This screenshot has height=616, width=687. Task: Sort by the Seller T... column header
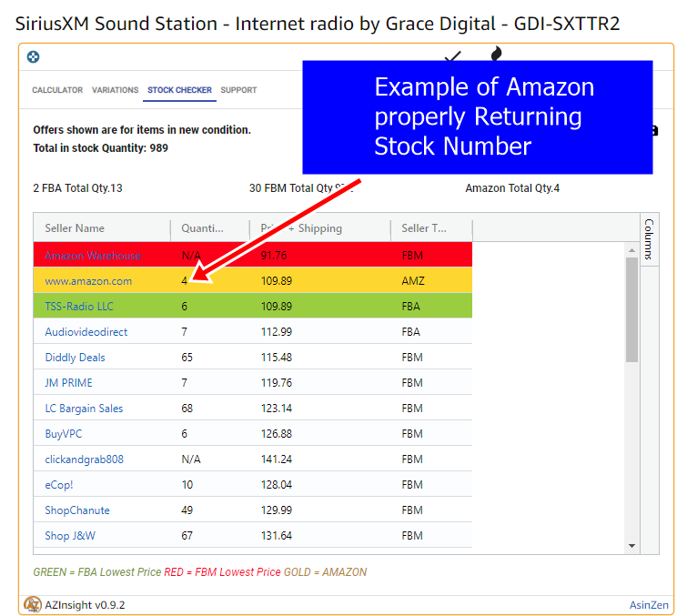424,228
